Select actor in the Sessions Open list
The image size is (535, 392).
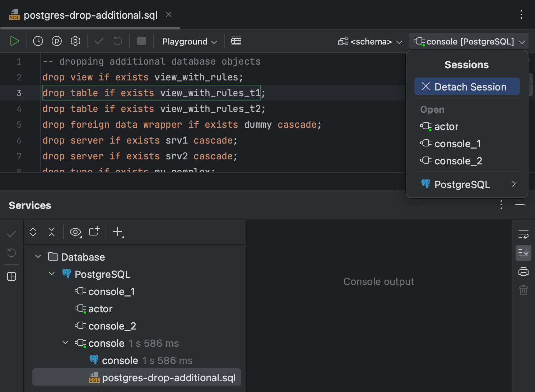446,126
